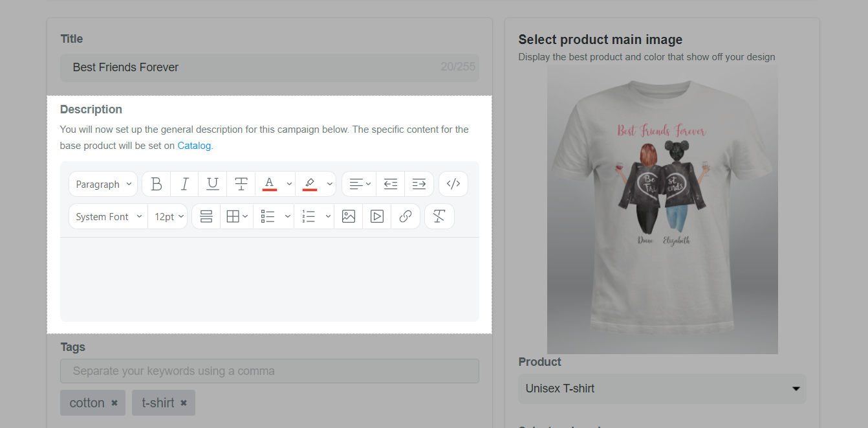Insert a link with the chain icon

(x=406, y=217)
